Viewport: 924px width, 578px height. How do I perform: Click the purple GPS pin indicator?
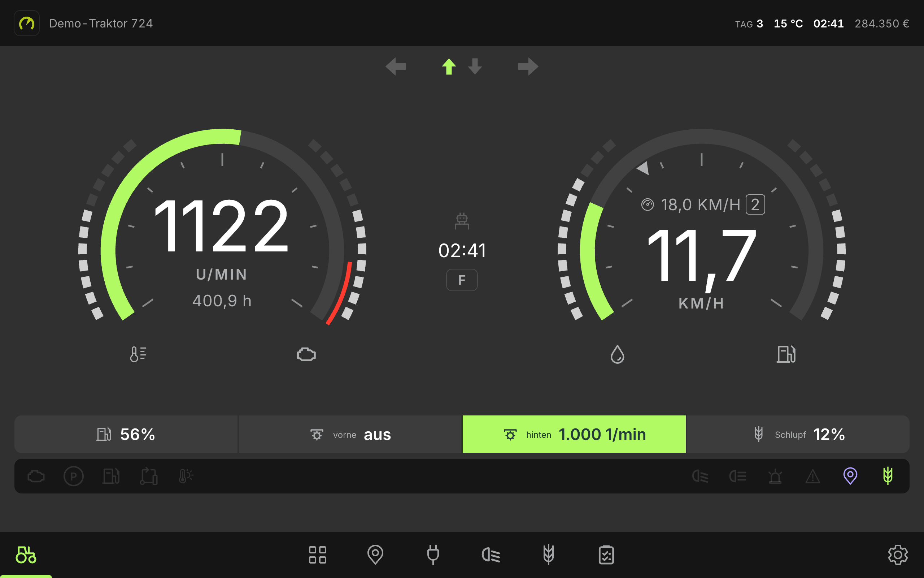(850, 476)
